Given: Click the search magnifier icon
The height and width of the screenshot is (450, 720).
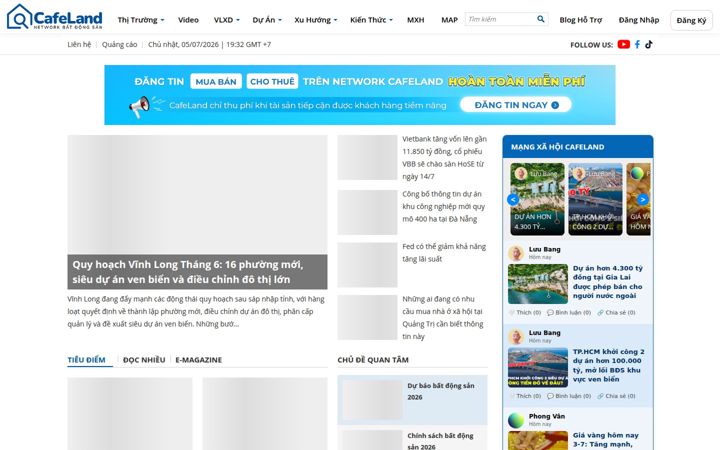Looking at the screenshot, I should [540, 19].
